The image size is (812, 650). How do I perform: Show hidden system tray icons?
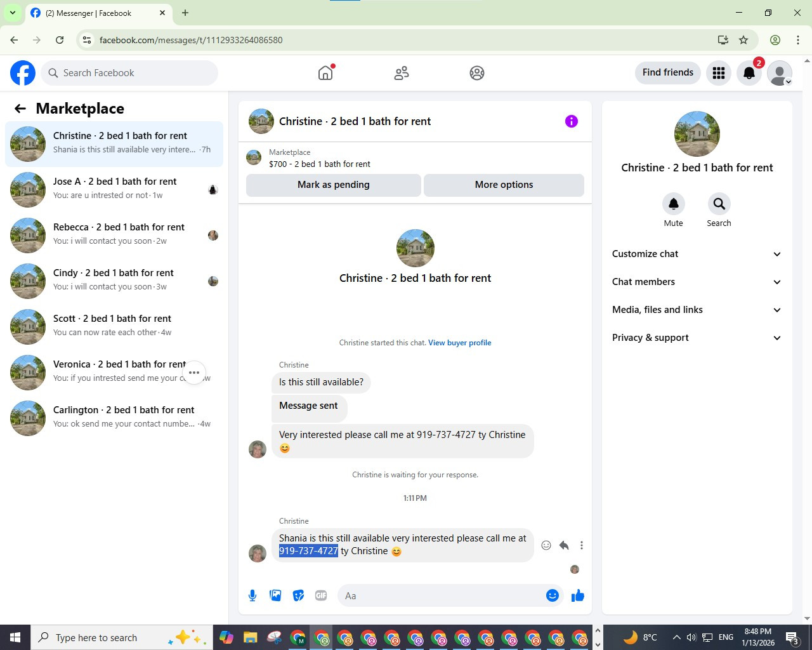[x=676, y=637]
